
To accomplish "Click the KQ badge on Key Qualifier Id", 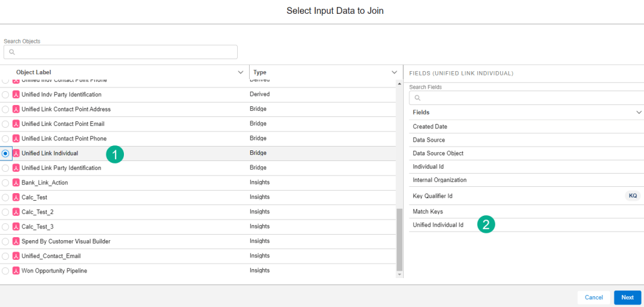I will (633, 196).
